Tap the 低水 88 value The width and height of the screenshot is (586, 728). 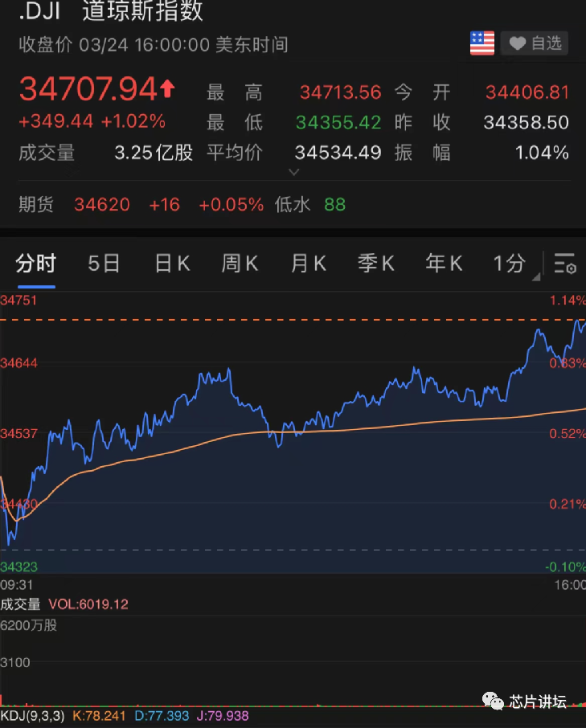334,205
